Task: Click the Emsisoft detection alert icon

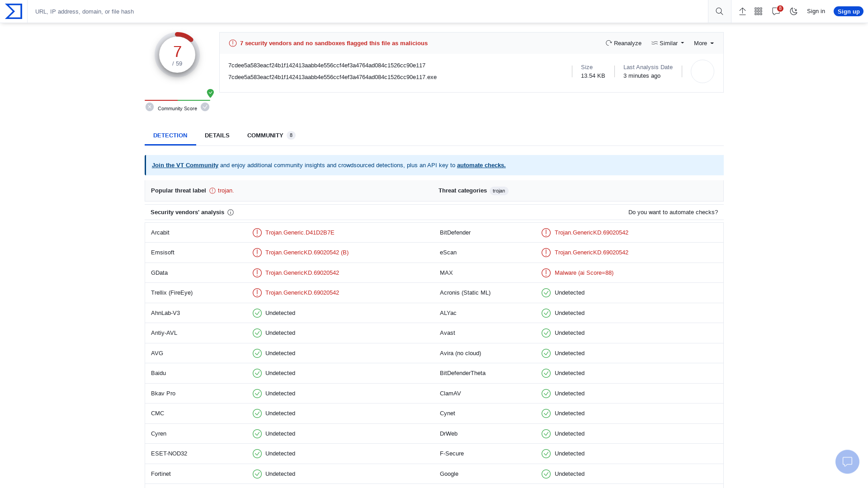Action: point(257,253)
